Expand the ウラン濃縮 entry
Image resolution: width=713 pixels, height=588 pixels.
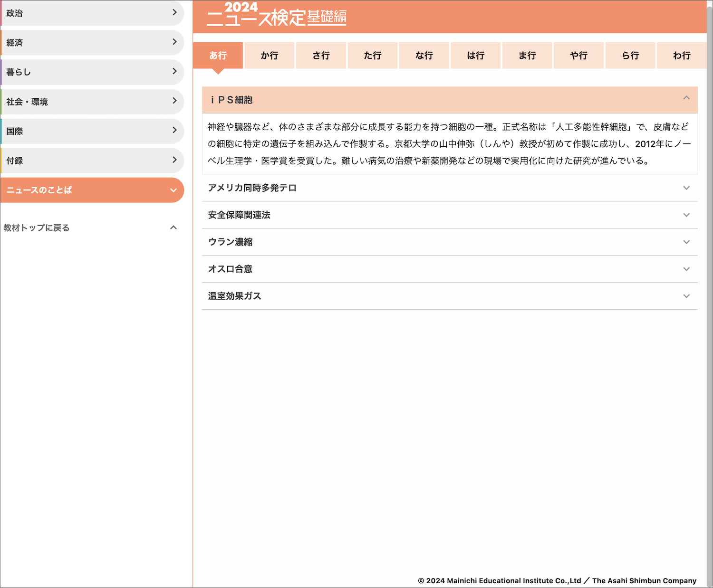[450, 242]
